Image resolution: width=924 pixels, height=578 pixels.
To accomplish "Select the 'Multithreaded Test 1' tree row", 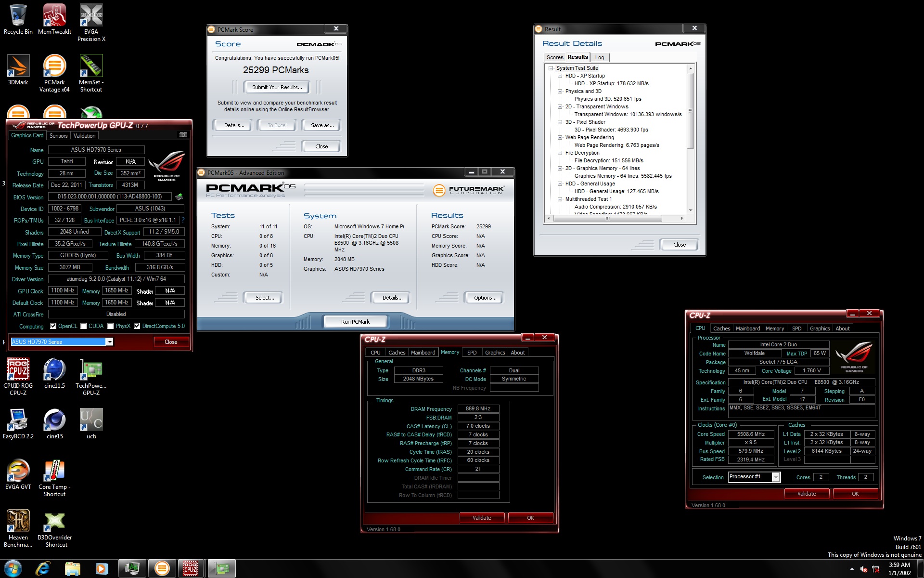I will [x=588, y=199].
